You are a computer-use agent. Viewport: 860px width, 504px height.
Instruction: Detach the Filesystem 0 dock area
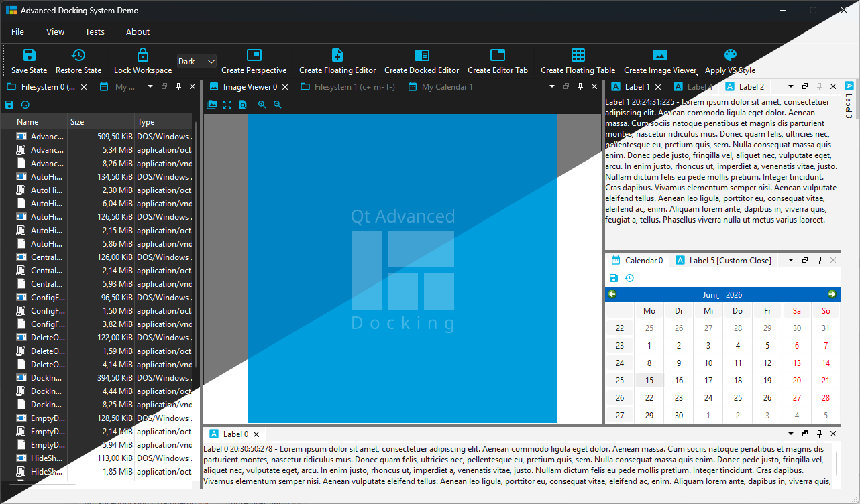[164, 86]
